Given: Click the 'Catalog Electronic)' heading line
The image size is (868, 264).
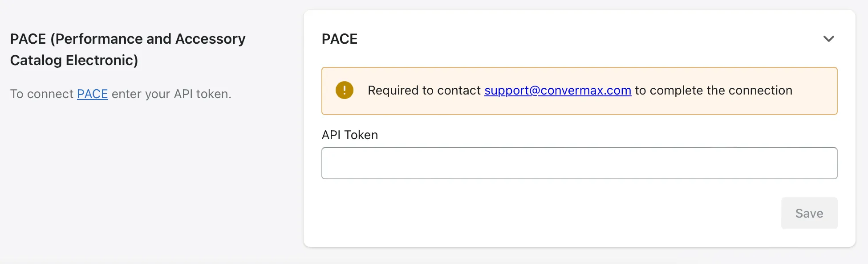Looking at the screenshot, I should pyautogui.click(x=74, y=60).
